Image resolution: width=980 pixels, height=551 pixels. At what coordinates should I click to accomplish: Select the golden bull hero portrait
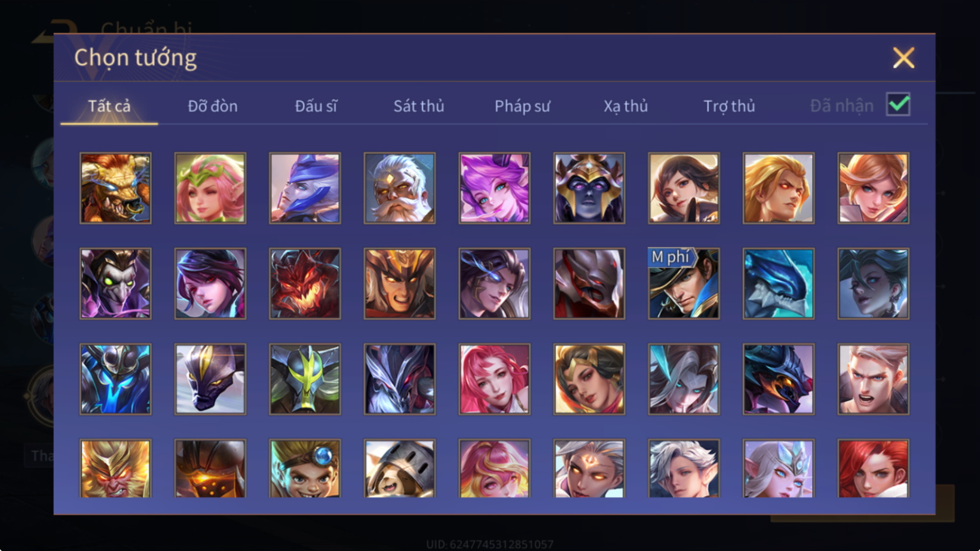116,188
